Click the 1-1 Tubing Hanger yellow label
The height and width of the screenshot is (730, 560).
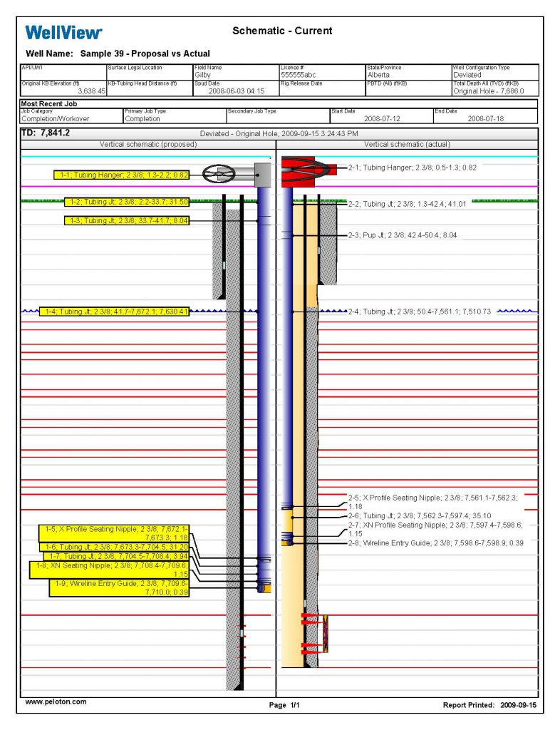click(x=121, y=175)
